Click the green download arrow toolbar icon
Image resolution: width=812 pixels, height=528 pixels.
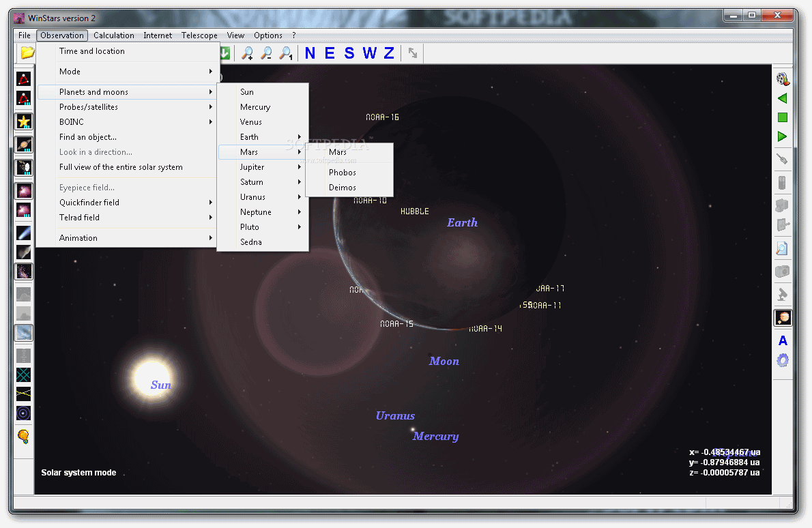point(224,53)
